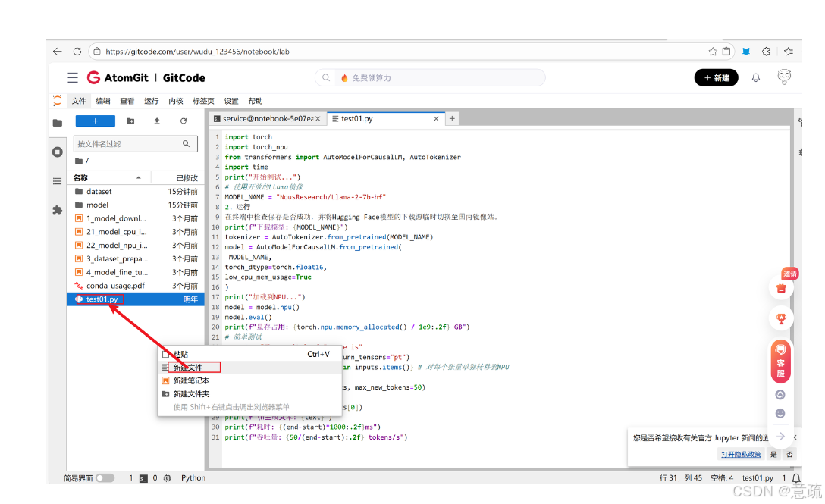The image size is (825, 504).
Task: Add a new tab with the plus button
Action: (x=452, y=119)
